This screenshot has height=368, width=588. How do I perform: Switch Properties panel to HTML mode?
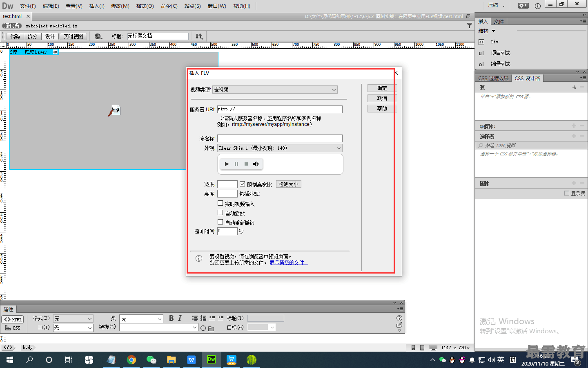[13, 319]
